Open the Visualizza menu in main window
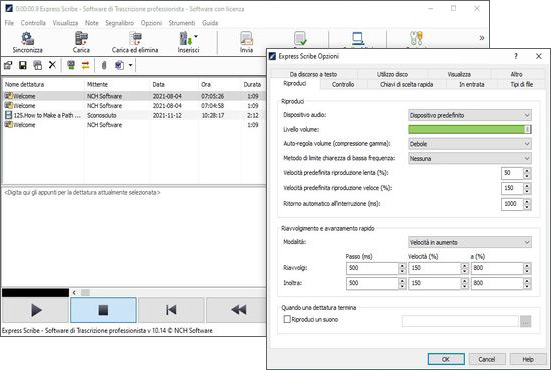 (x=65, y=23)
